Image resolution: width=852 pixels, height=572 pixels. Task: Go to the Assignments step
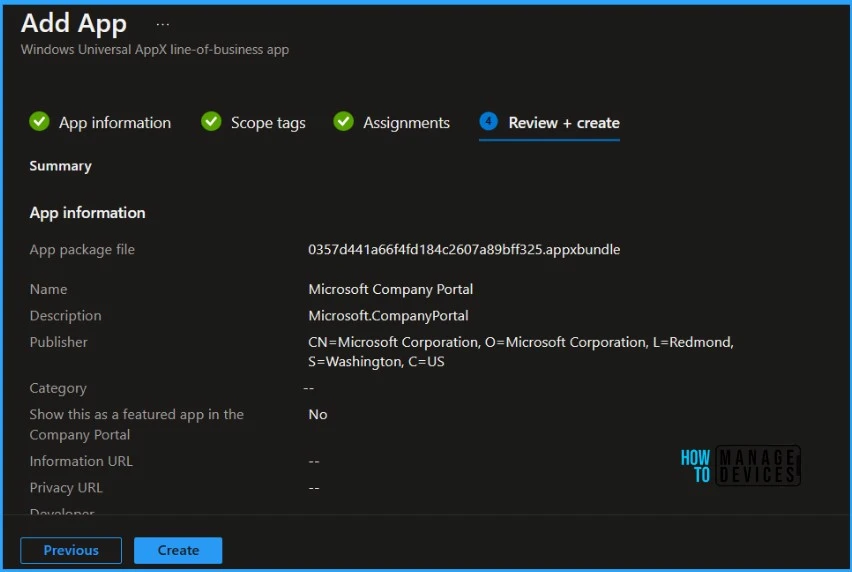pyautogui.click(x=406, y=123)
